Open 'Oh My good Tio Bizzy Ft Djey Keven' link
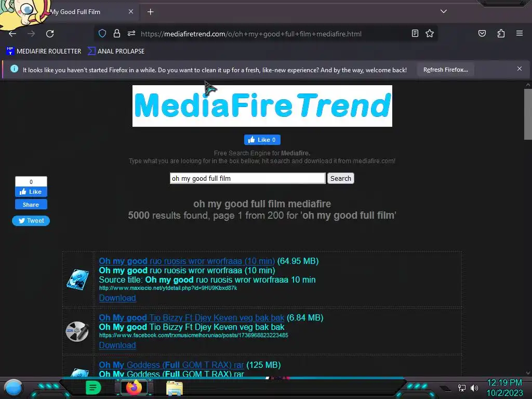 [192, 317]
